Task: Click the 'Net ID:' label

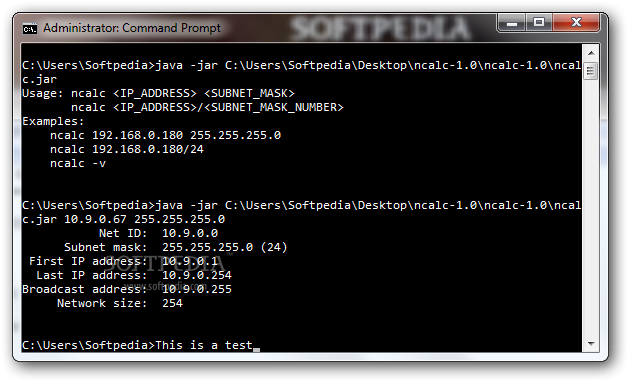Action: click(x=123, y=233)
